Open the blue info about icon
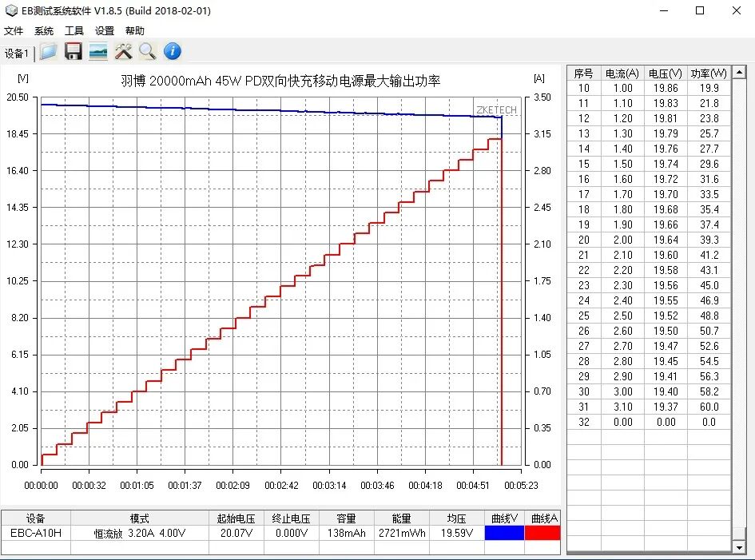The image size is (755, 560). pos(173,51)
